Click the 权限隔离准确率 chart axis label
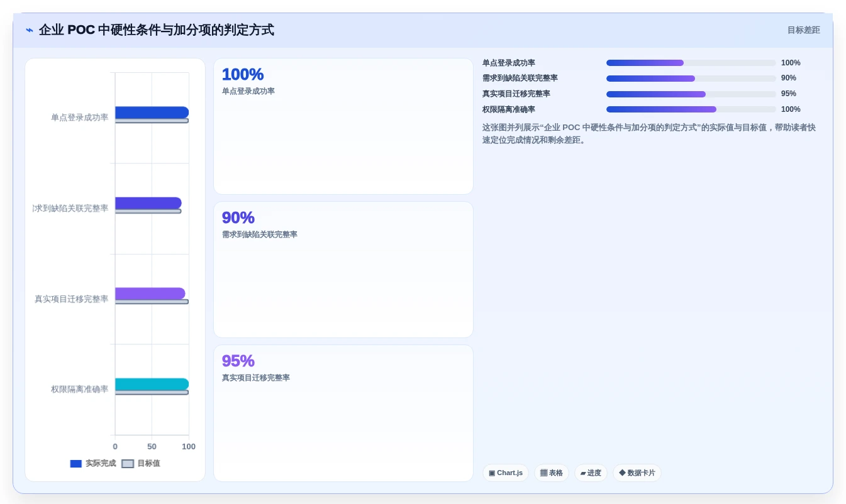This screenshot has width=846, height=504. click(80, 390)
